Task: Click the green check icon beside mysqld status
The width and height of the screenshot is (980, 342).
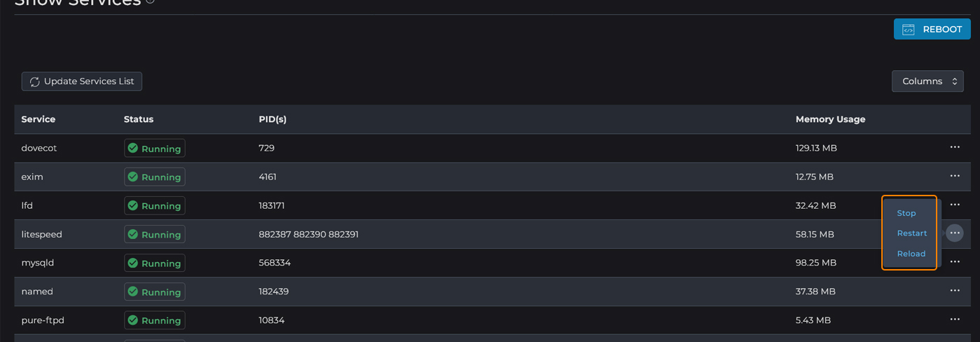Action: pos(133,264)
